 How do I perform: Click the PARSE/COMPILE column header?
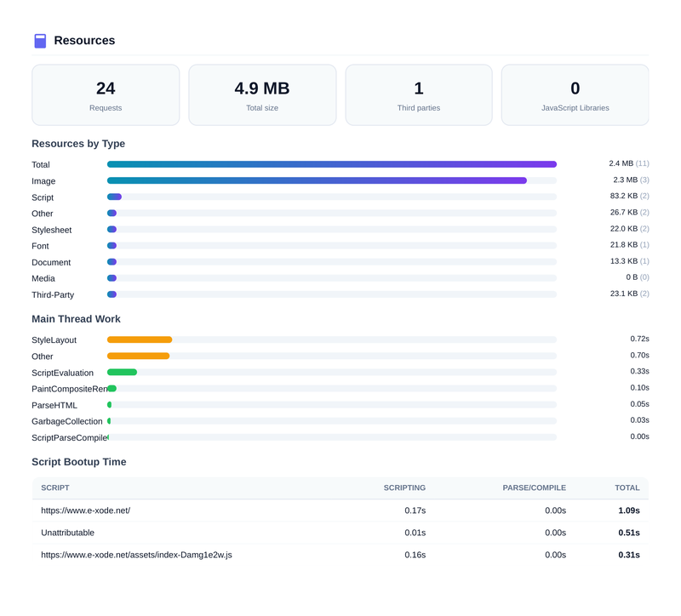[x=535, y=488]
